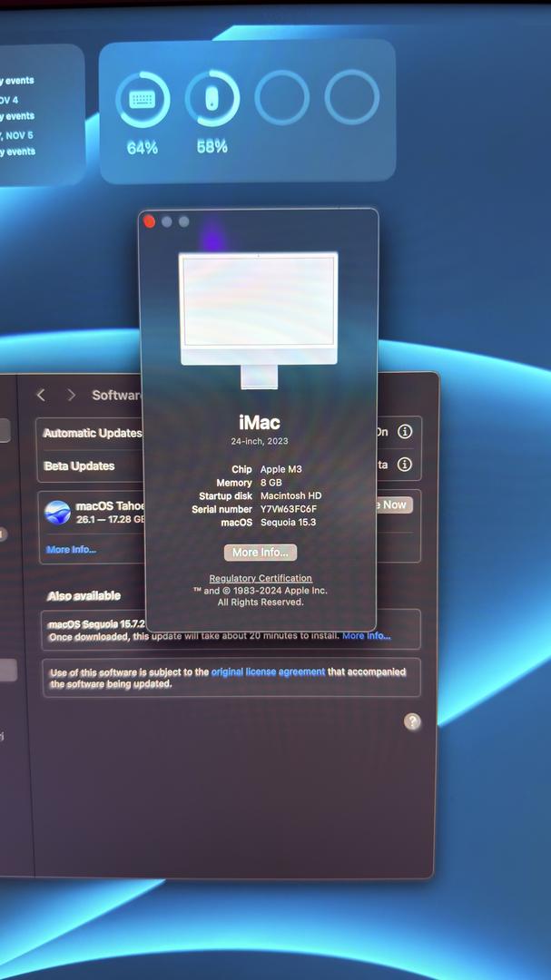The width and height of the screenshot is (551, 980).
Task: Close the About This Mac window
Action: click(x=150, y=221)
